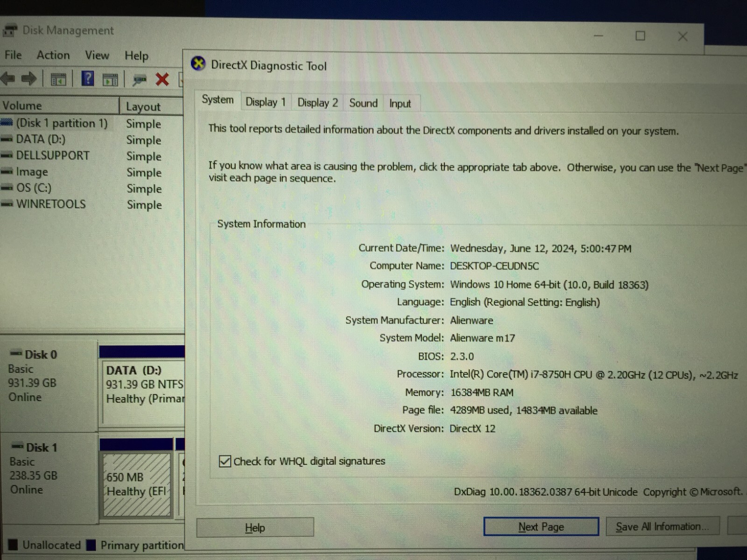Image resolution: width=747 pixels, height=560 pixels.
Task: Open the File menu in Disk Management
Action: [x=13, y=55]
